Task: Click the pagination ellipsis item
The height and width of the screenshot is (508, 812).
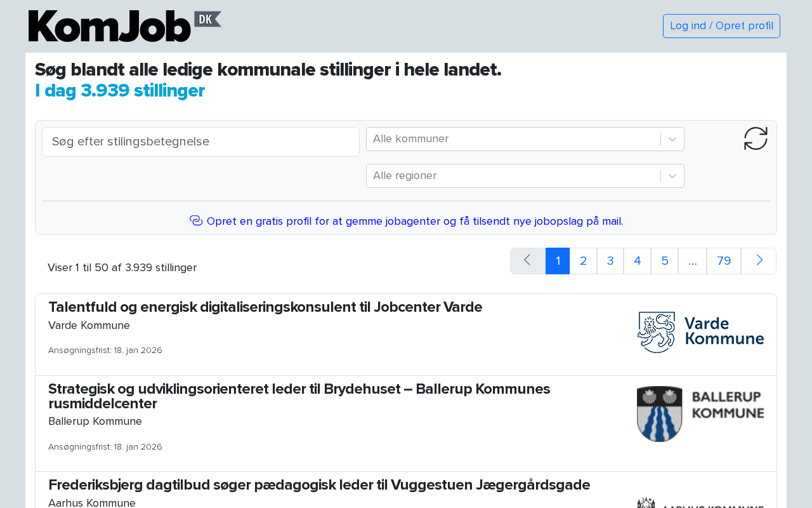Action: pyautogui.click(x=693, y=261)
